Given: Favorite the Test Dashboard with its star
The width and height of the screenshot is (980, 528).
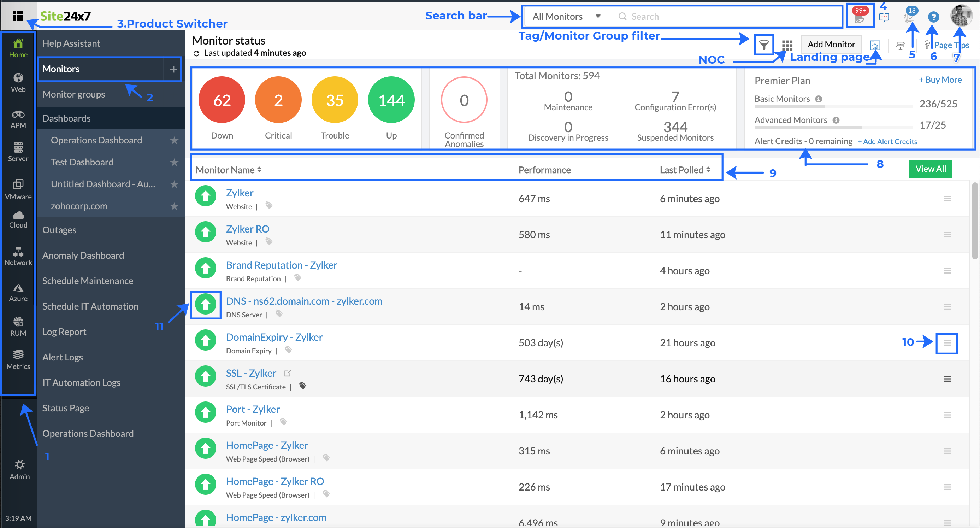Looking at the screenshot, I should [174, 162].
